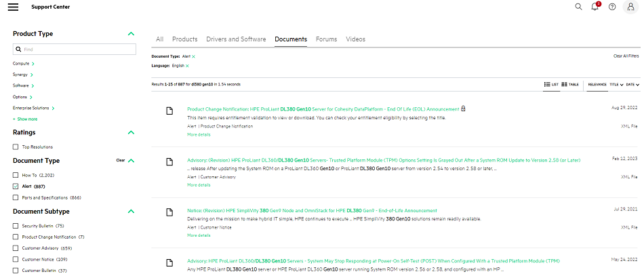This screenshot has height=274, width=644.
Task: Collapse the Document Subtype section
Action: pyautogui.click(x=131, y=212)
